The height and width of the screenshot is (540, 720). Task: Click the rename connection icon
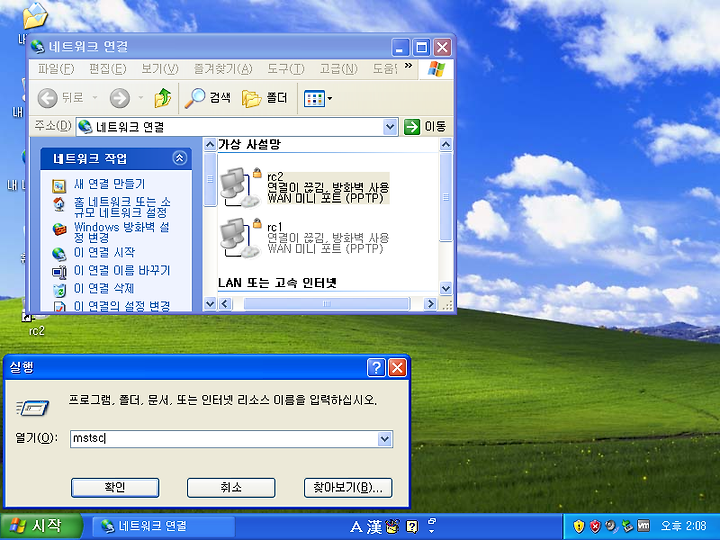(59, 272)
